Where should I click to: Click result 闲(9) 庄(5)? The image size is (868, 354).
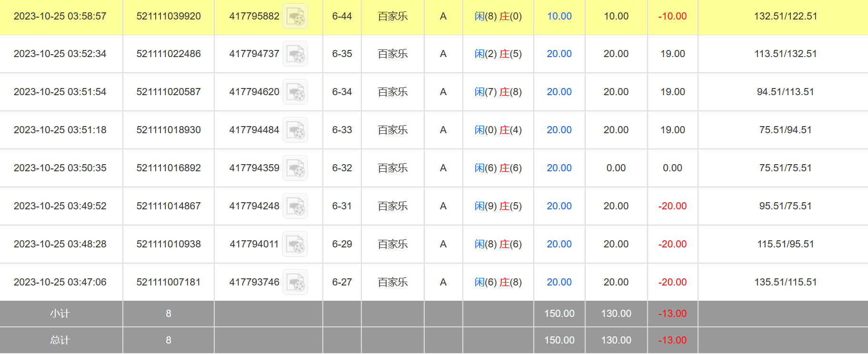tap(498, 206)
